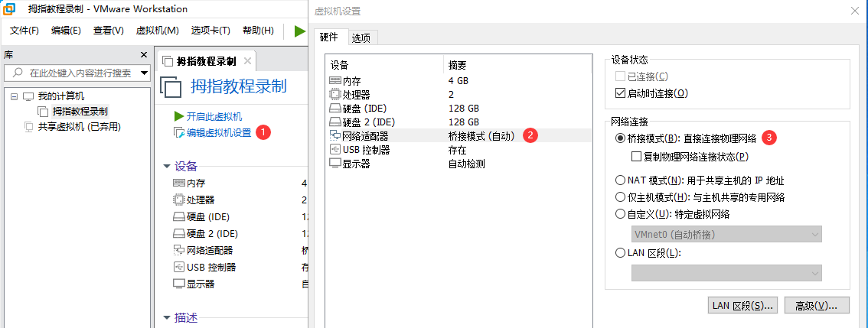The image size is (868, 328).
Task: Click the library search input field
Action: [77, 73]
